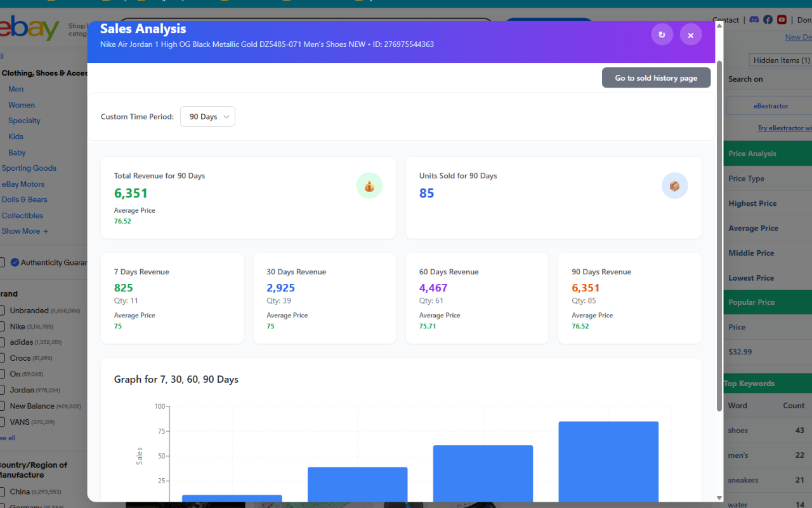Click the 'men's' keyword row
The width and height of the screenshot is (812, 508).
pyautogui.click(x=768, y=455)
